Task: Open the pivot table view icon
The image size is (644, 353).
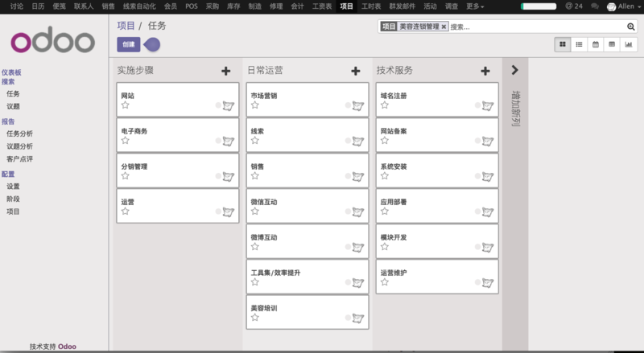Action: [x=612, y=44]
